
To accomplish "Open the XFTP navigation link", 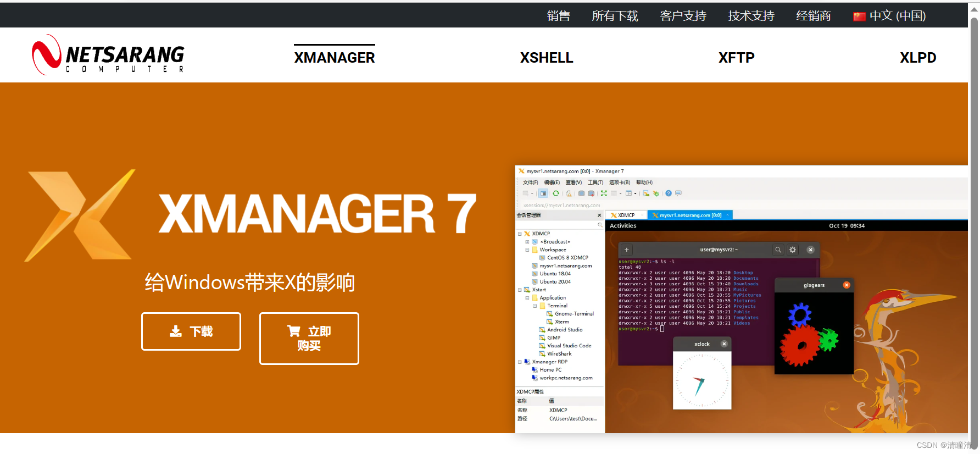I will pos(737,58).
